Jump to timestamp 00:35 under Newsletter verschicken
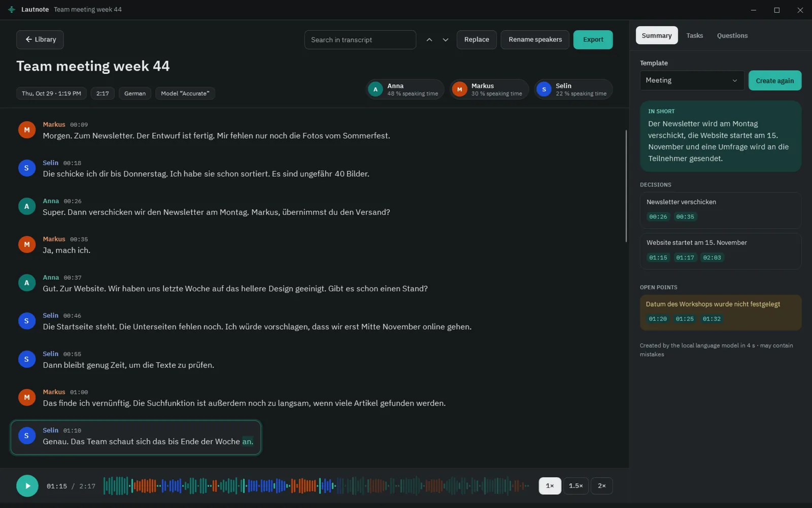This screenshot has height=508, width=812. [685, 217]
